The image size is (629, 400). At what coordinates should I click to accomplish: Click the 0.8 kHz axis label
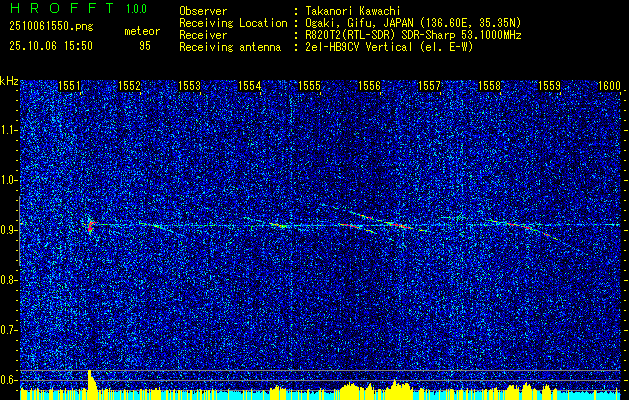point(8,280)
